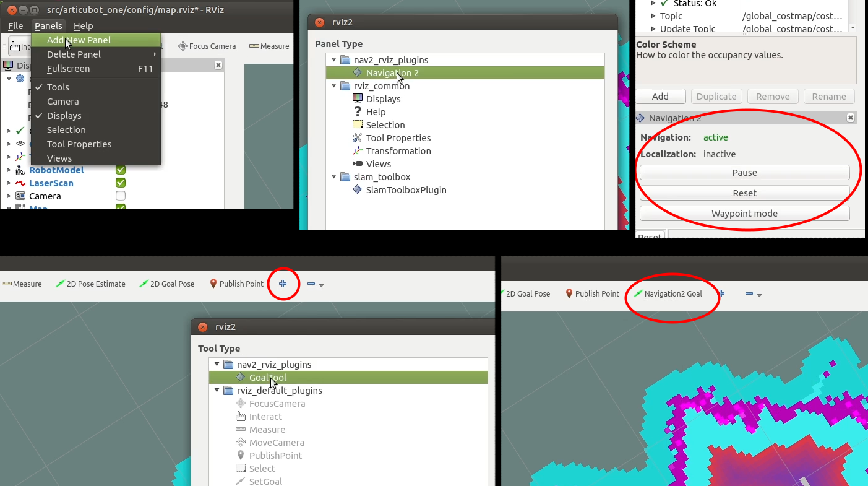Image resolution: width=868 pixels, height=486 pixels.
Task: Click the Focus Camera tool in top toolbar
Action: pyautogui.click(x=207, y=46)
